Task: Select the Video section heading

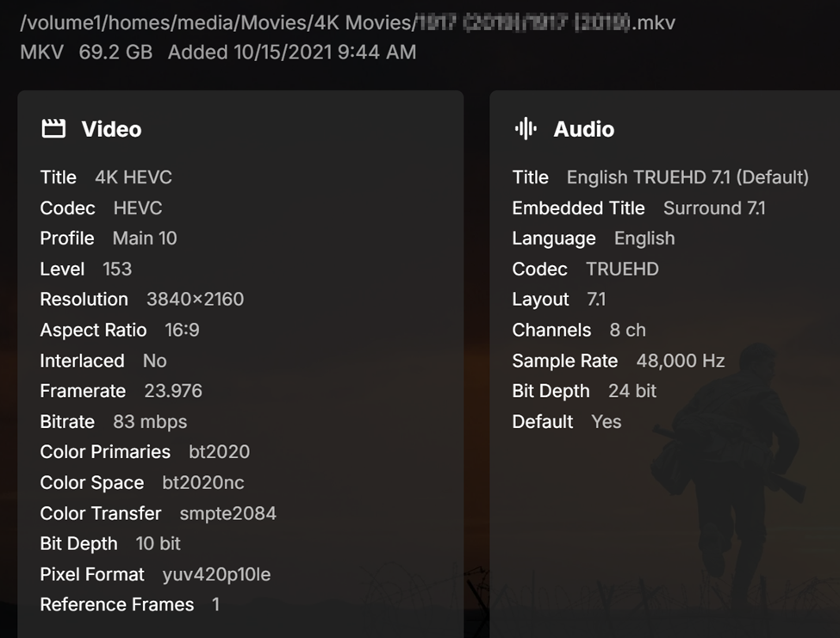Action: tap(111, 129)
